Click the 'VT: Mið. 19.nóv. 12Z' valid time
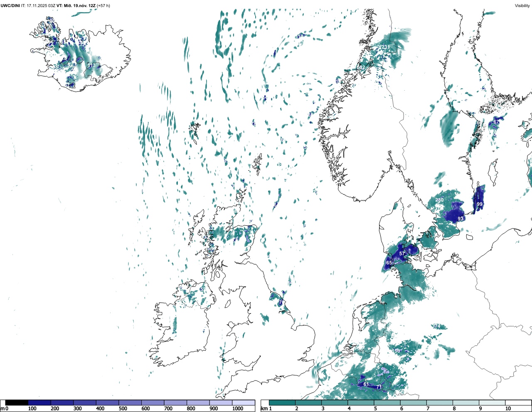This screenshot has height=412, width=532. pyautogui.click(x=76, y=5)
